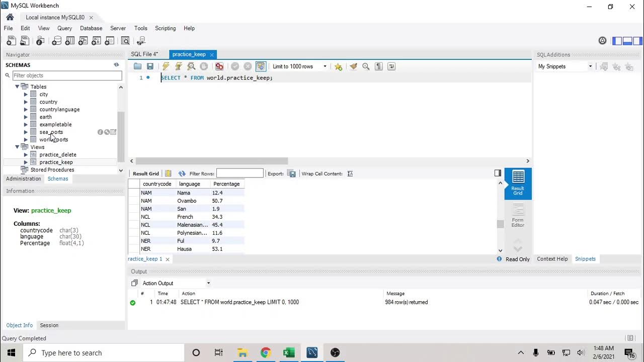Open the Query menu
This screenshot has height=362, width=644.
64,28
